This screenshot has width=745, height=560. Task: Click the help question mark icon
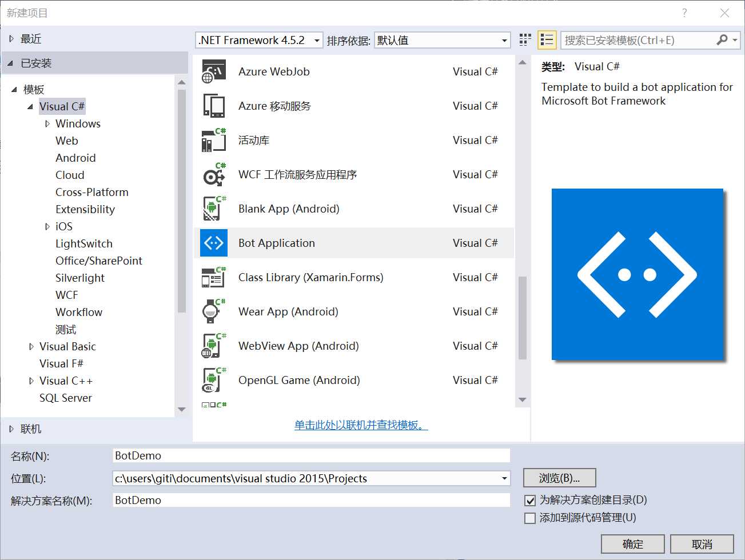point(684,13)
